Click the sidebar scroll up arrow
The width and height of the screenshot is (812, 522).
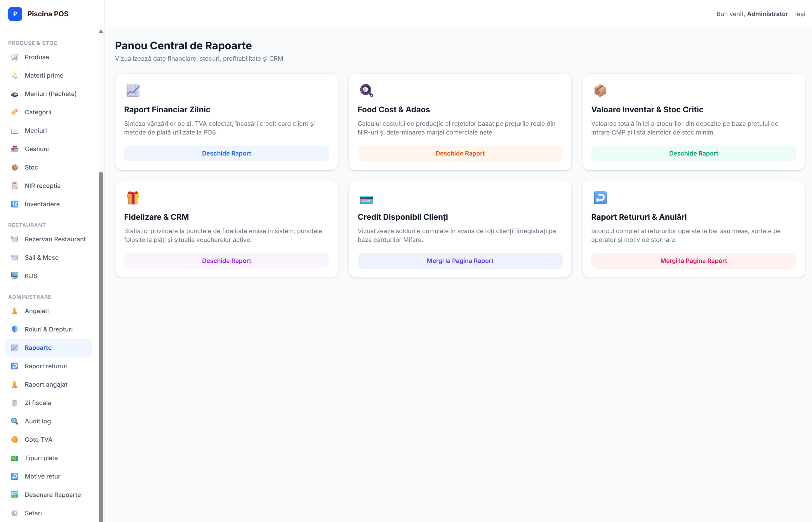(101, 32)
